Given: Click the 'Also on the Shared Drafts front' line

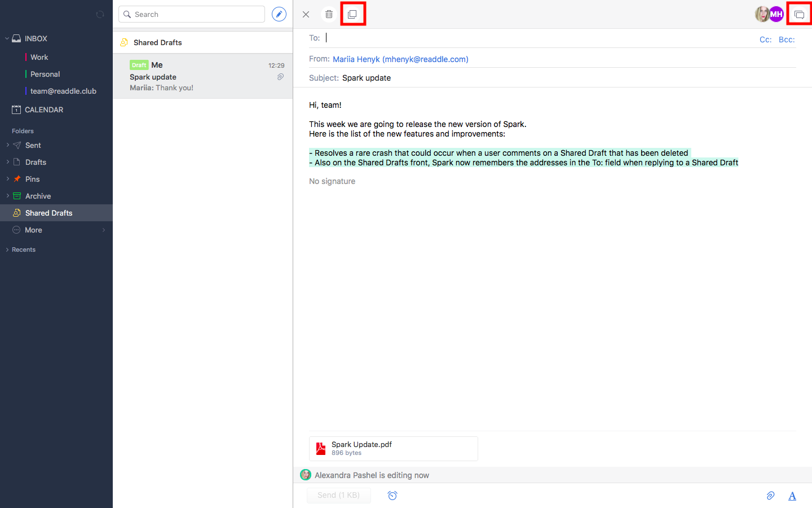Looking at the screenshot, I should [524, 163].
